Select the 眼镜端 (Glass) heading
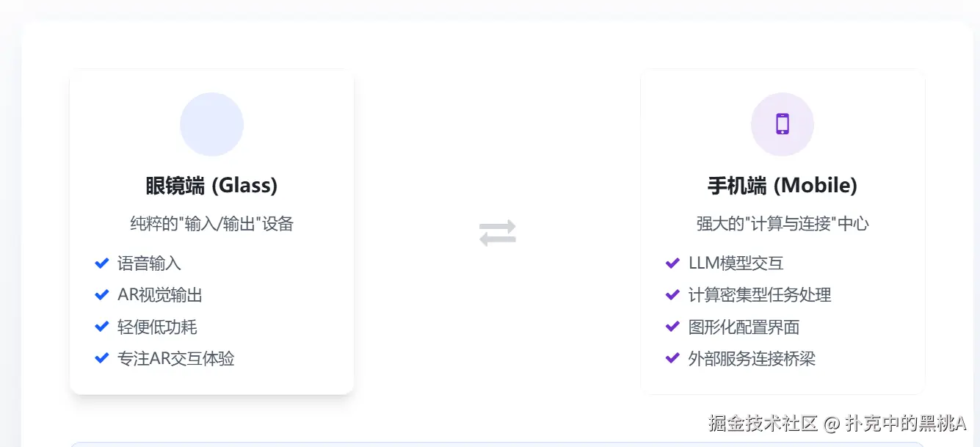This screenshot has width=980, height=447. [x=211, y=186]
